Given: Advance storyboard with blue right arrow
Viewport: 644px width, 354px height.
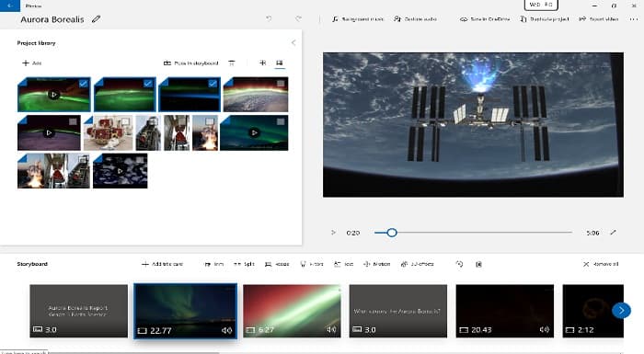Looking at the screenshot, I should pos(621,311).
